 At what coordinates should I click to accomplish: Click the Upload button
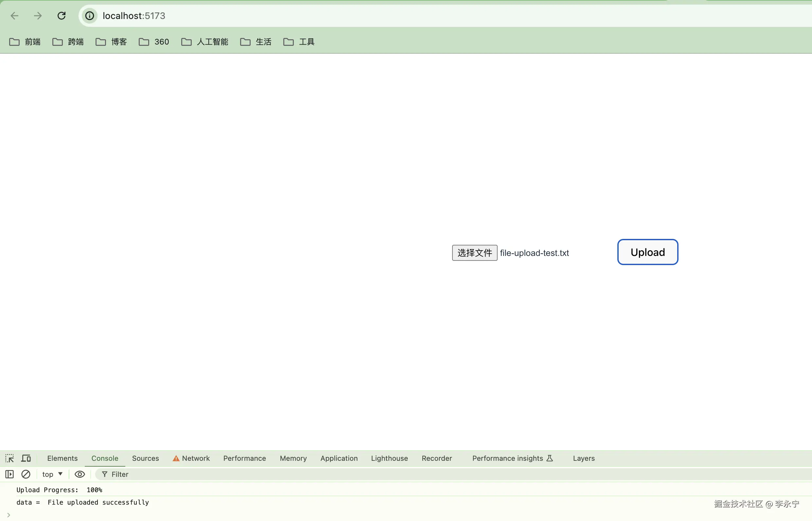647,252
